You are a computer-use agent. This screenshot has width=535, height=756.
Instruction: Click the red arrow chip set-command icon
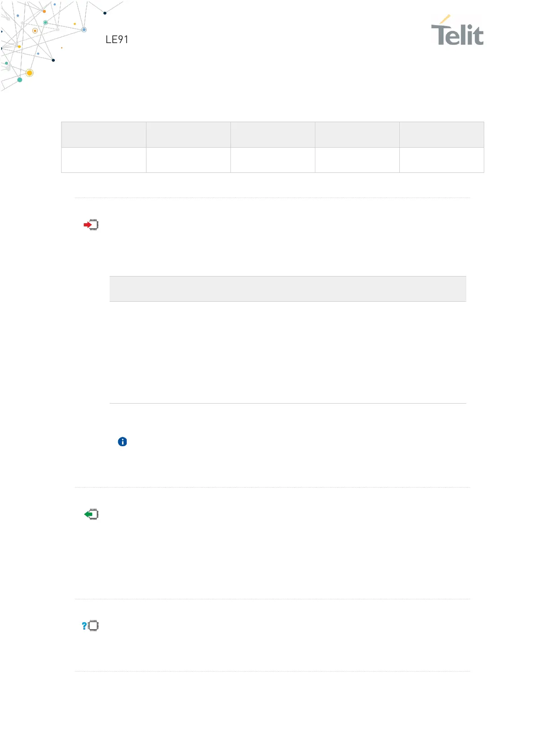coord(91,225)
